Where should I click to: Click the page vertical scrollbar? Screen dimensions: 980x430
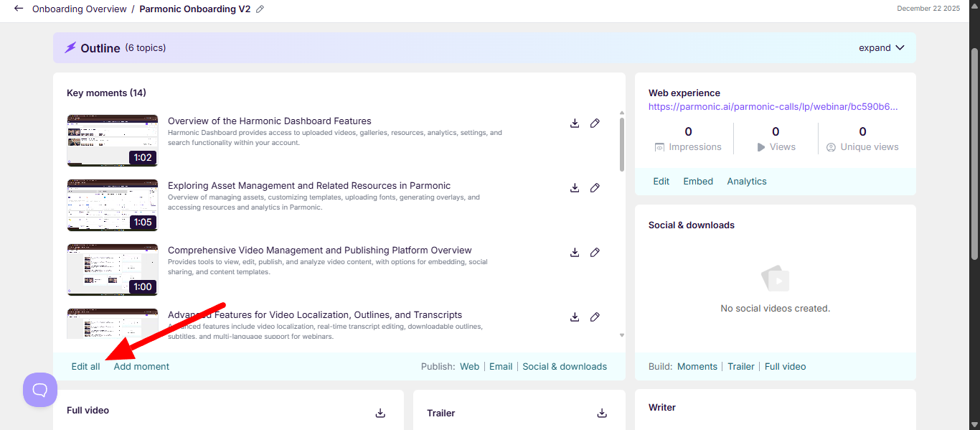click(x=974, y=154)
